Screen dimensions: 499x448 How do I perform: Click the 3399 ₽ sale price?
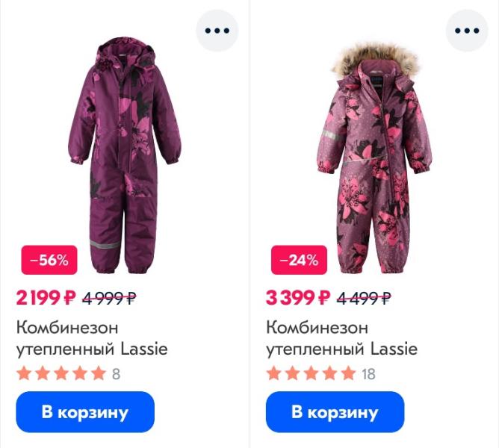click(x=298, y=298)
